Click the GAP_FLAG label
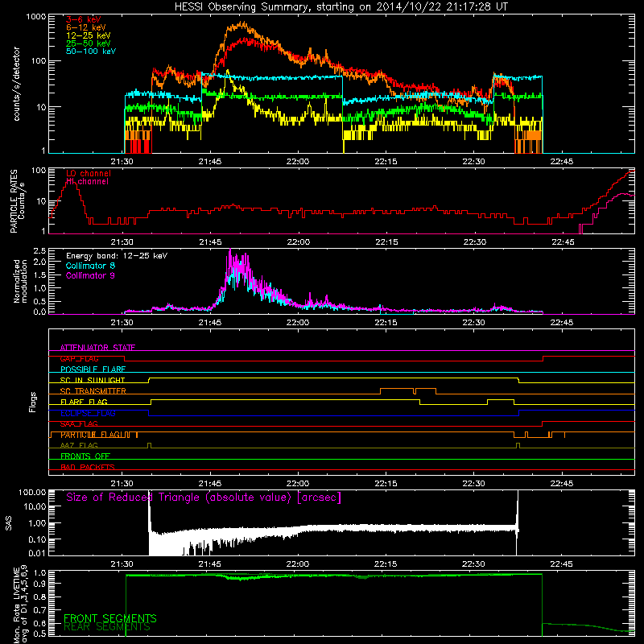 tap(79, 358)
